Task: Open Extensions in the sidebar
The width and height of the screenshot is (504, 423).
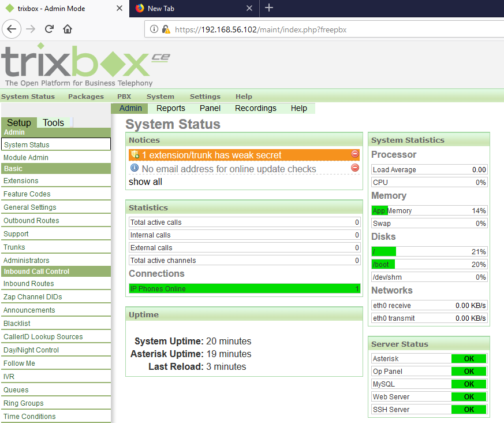Action: click(x=21, y=181)
